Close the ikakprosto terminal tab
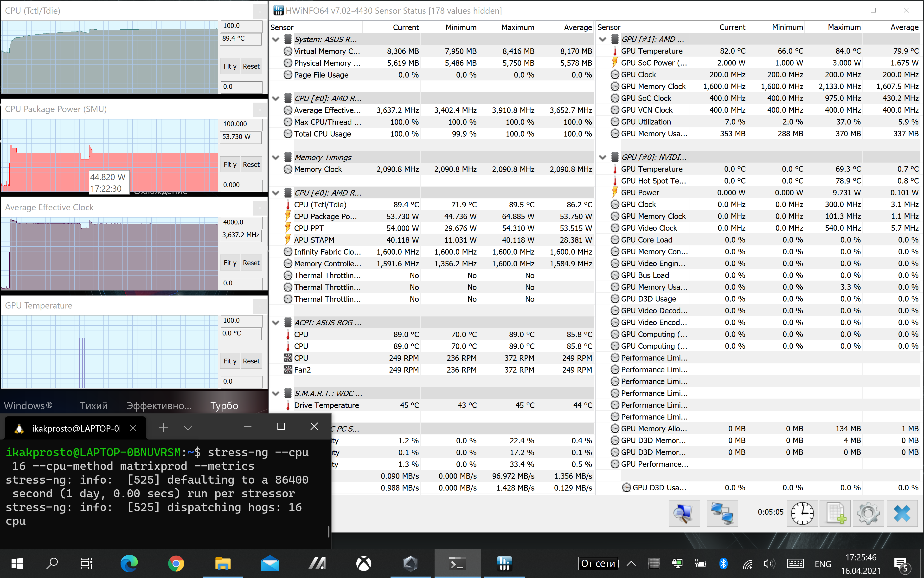 click(x=133, y=428)
